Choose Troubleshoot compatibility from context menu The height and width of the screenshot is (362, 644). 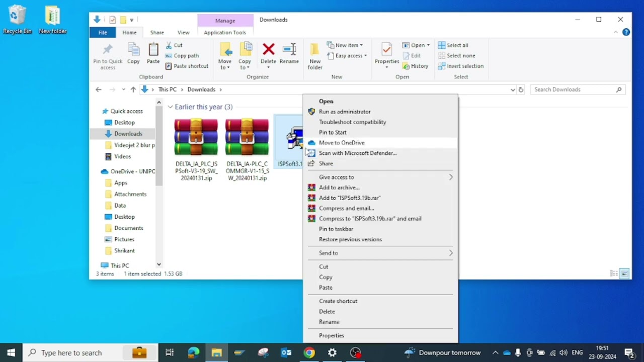pyautogui.click(x=380, y=122)
